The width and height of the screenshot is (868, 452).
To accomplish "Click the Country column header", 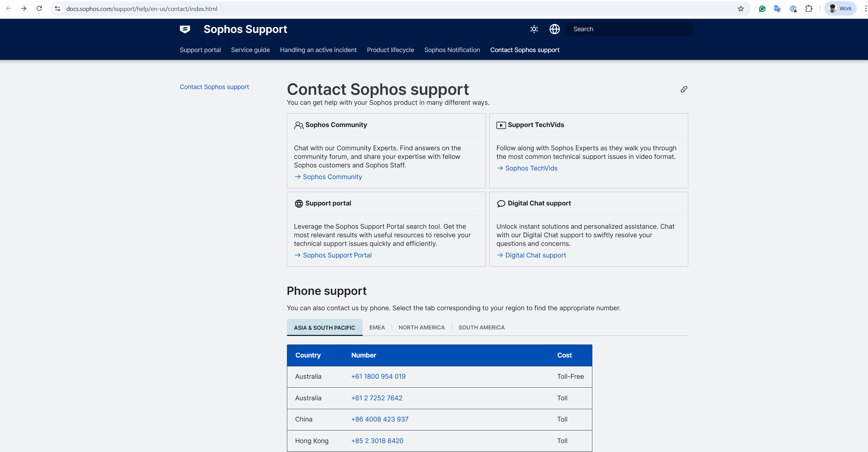I will 308,355.
